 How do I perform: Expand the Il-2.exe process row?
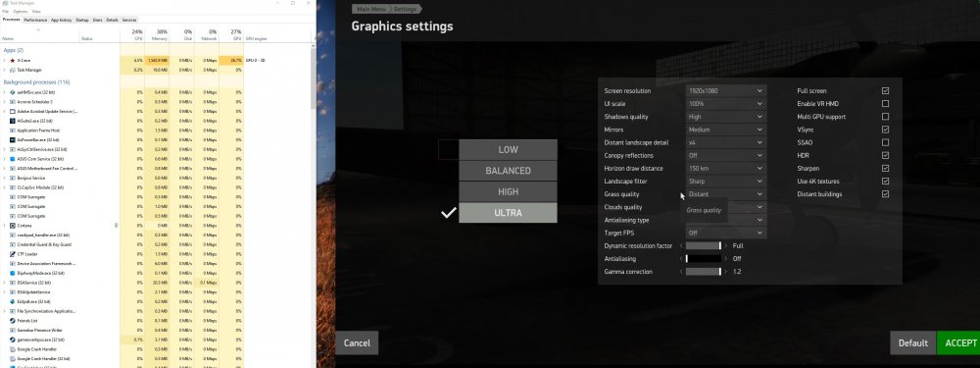[5, 60]
